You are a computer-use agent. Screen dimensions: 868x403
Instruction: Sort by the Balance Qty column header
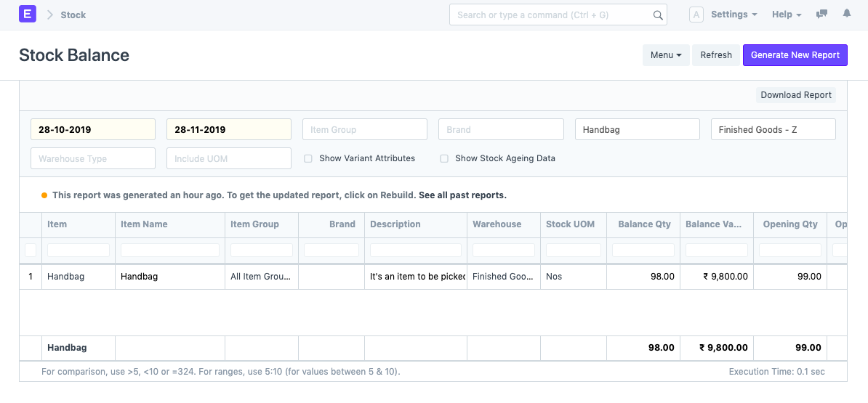coord(643,224)
